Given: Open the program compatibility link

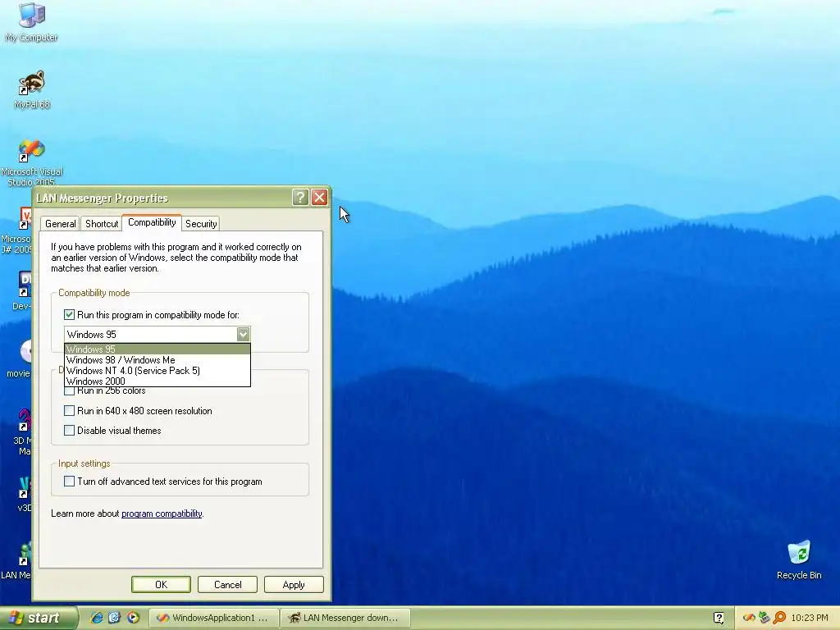Looking at the screenshot, I should coord(162,514).
